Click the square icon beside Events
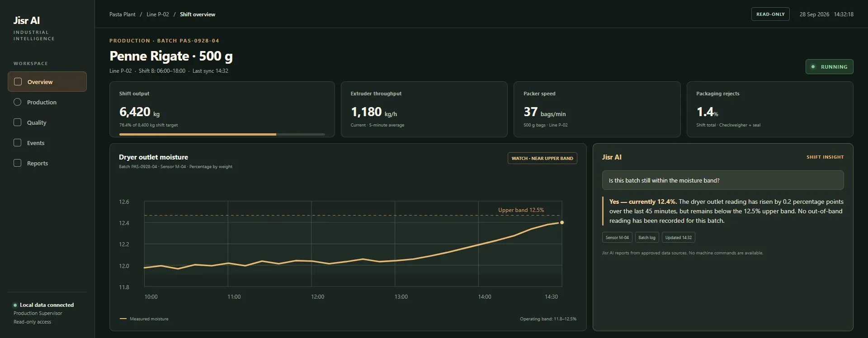 (18, 143)
